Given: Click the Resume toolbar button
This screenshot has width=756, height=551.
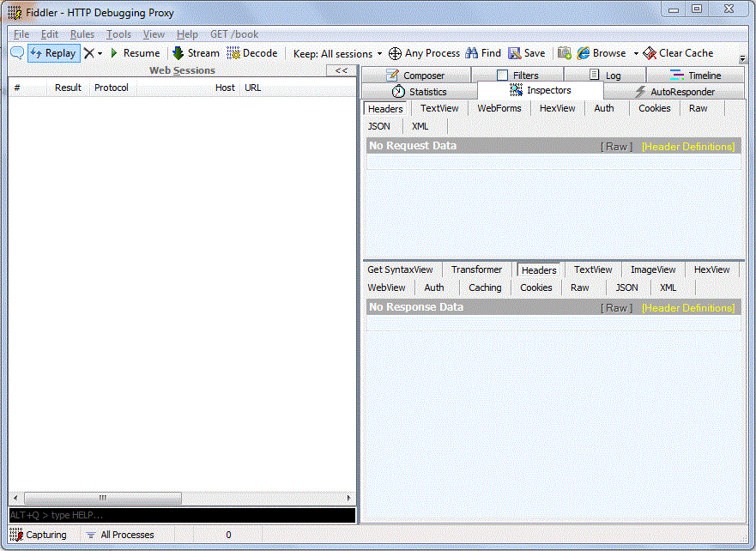Looking at the screenshot, I should [x=135, y=53].
